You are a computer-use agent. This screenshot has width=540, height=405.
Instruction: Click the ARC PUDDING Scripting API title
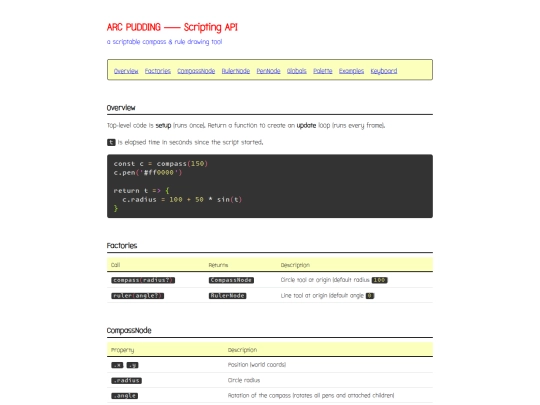(172, 27)
